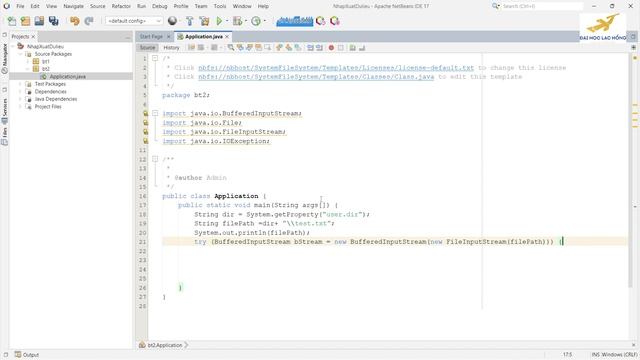Viewport: 640px width, 360px height.
Task: Open the Class.java template link
Action: coord(316,77)
